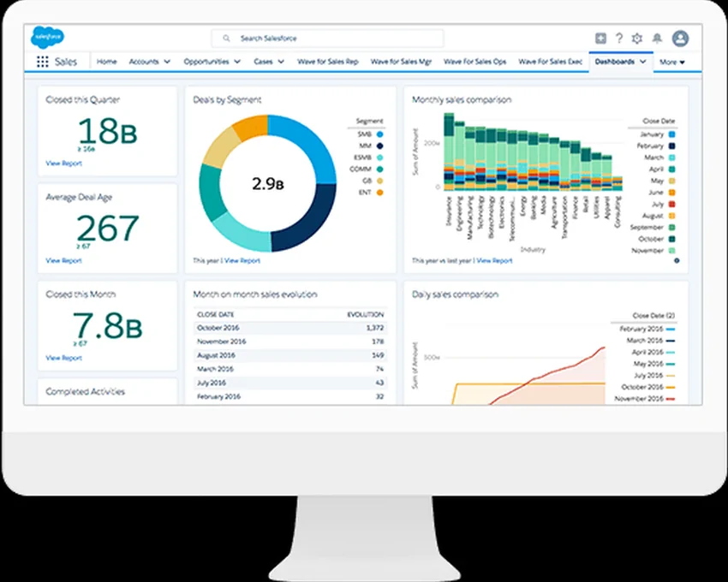Open View Report under Closed this Quarter
The width and height of the screenshot is (728, 582).
[x=64, y=163]
